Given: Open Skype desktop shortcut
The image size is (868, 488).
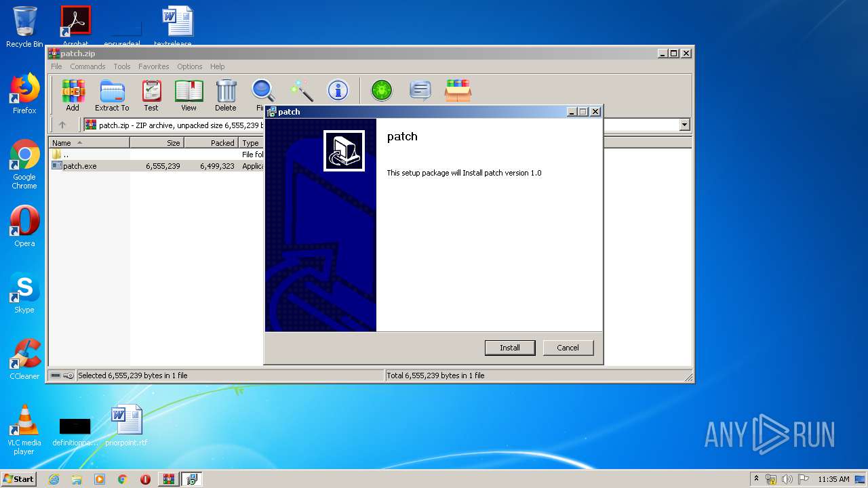Looking at the screenshot, I should tap(24, 293).
